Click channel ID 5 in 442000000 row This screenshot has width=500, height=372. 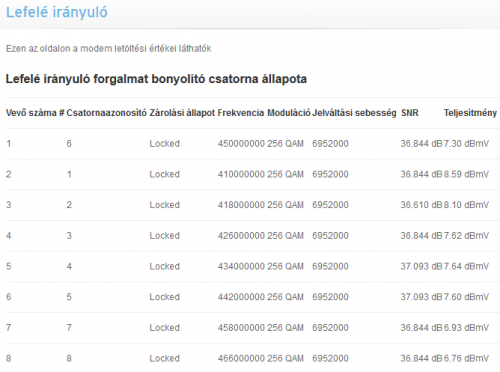69,297
